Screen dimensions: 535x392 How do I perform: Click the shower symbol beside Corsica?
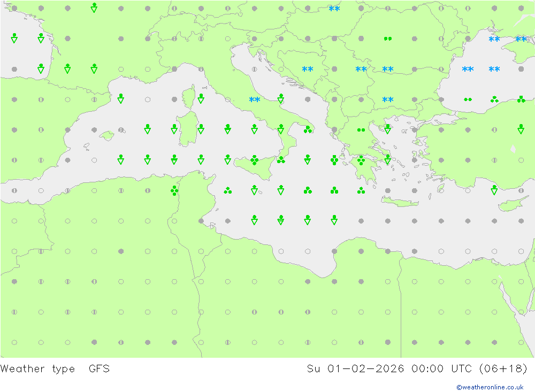[x=201, y=98]
